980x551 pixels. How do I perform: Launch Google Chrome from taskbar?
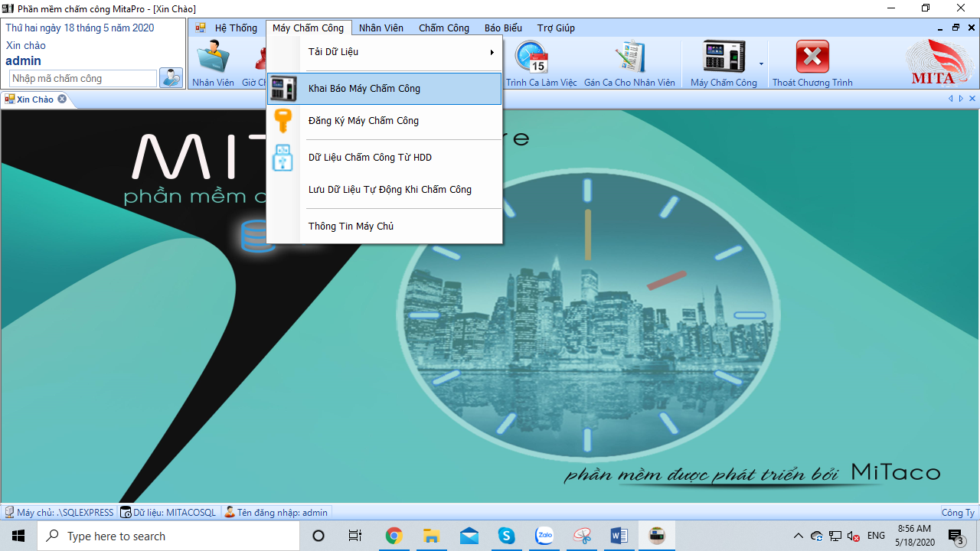pyautogui.click(x=394, y=536)
